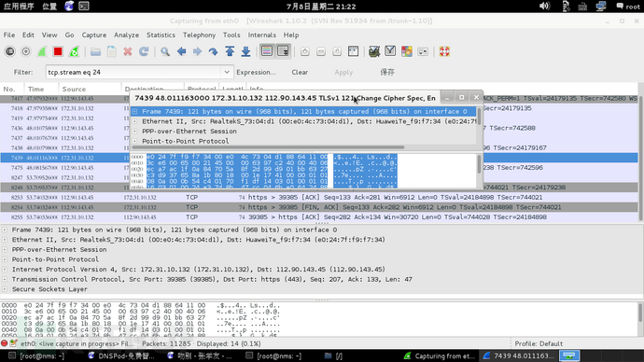
Task: Click the green start capture fin icon
Action: pos(42,51)
